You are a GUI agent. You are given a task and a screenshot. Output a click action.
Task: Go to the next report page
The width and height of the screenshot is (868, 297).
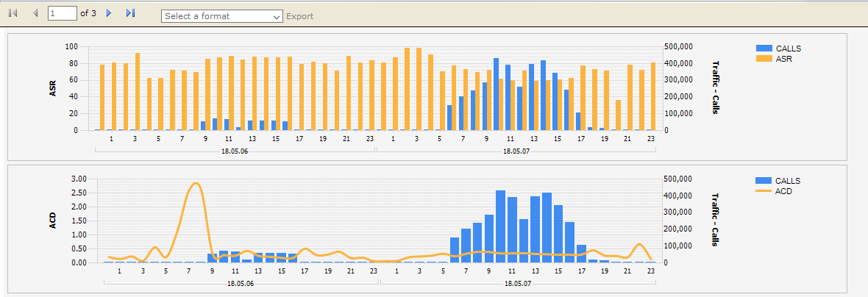(109, 14)
